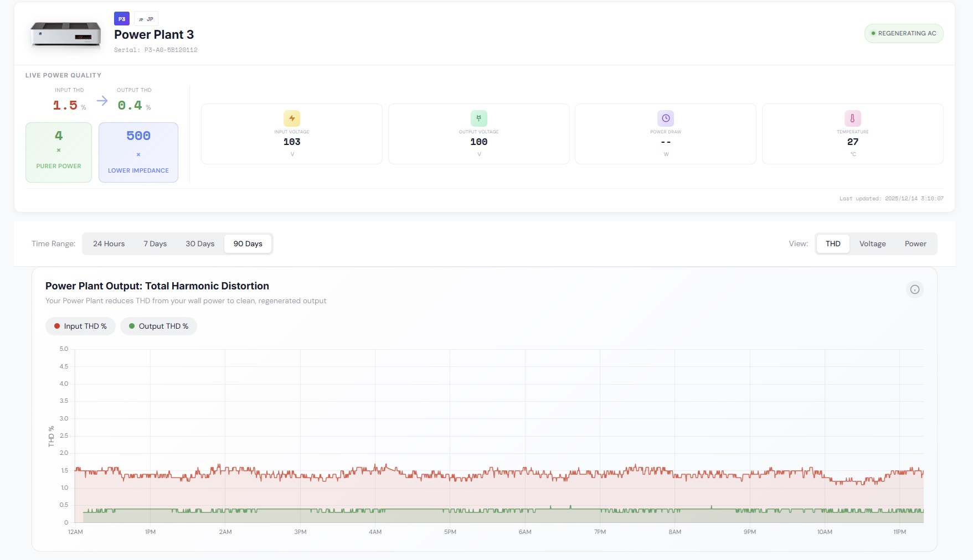Viewport: 973px width, 560px height.
Task: Toggle the Input THD % legend series
Action: (x=80, y=326)
